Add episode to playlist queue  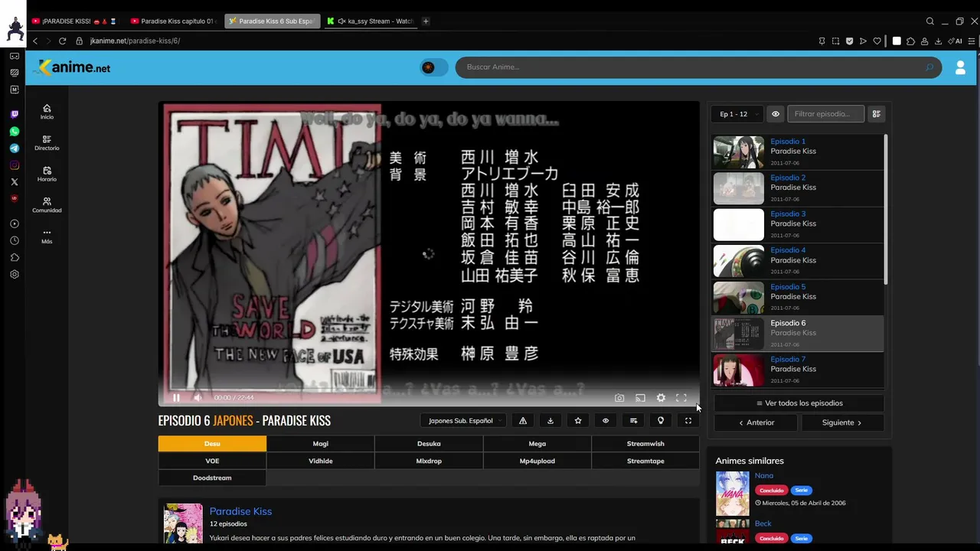pyautogui.click(x=633, y=420)
